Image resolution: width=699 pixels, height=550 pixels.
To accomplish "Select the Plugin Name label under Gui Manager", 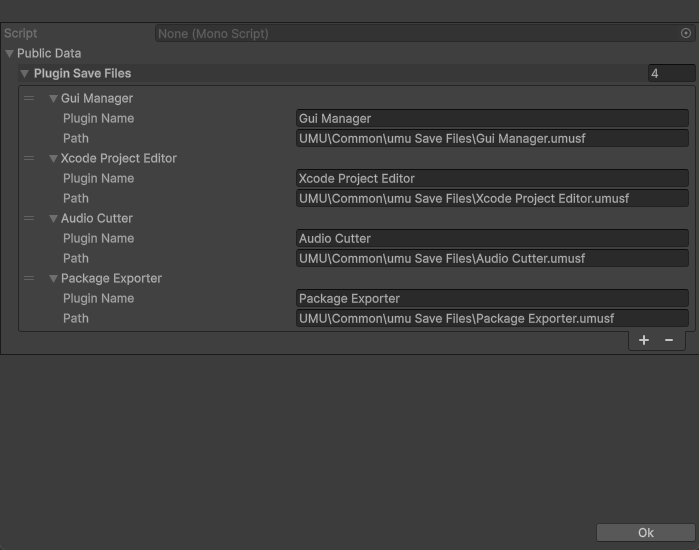I will click(x=99, y=119).
